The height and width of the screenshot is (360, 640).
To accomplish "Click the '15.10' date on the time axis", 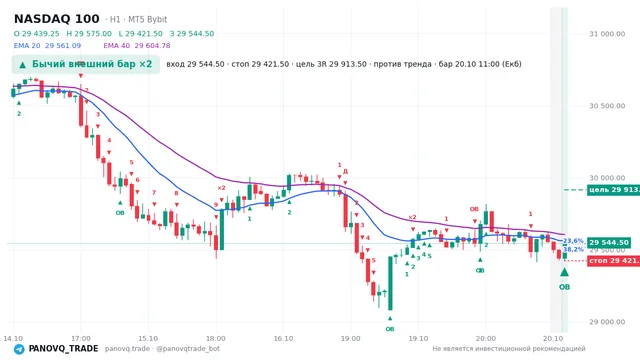I will (148, 338).
